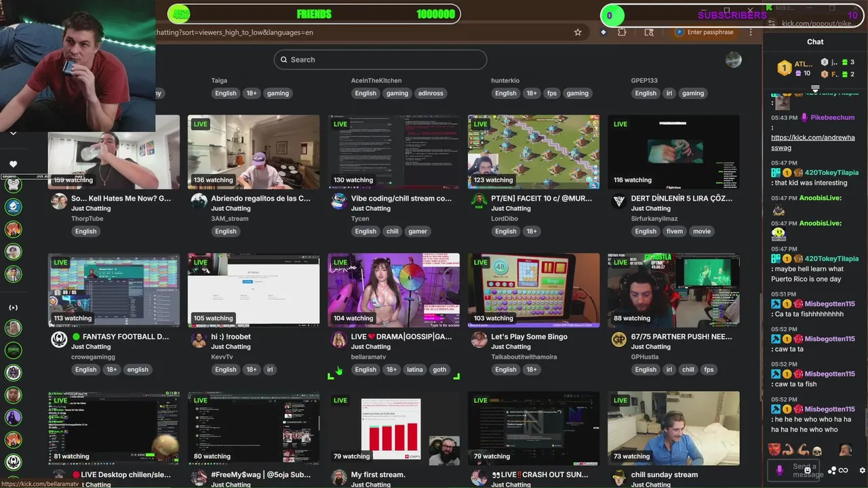Click the irl tag under KevvTv
The height and width of the screenshot is (488, 868).
[x=270, y=369]
